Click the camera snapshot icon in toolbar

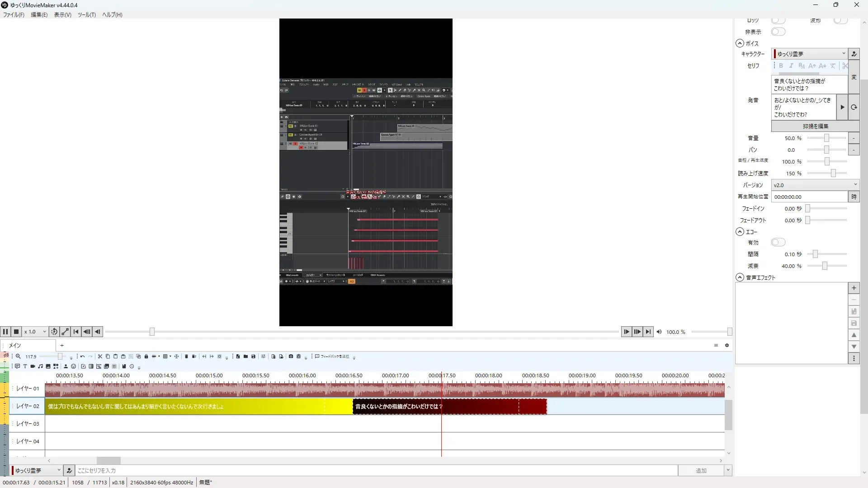[x=291, y=357]
